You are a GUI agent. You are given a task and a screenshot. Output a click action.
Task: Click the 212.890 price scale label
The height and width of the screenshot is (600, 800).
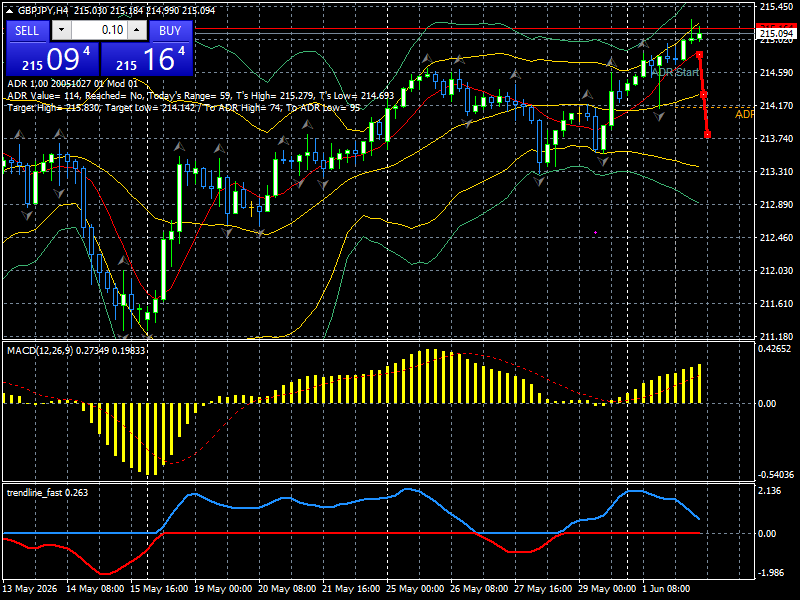[x=777, y=204]
